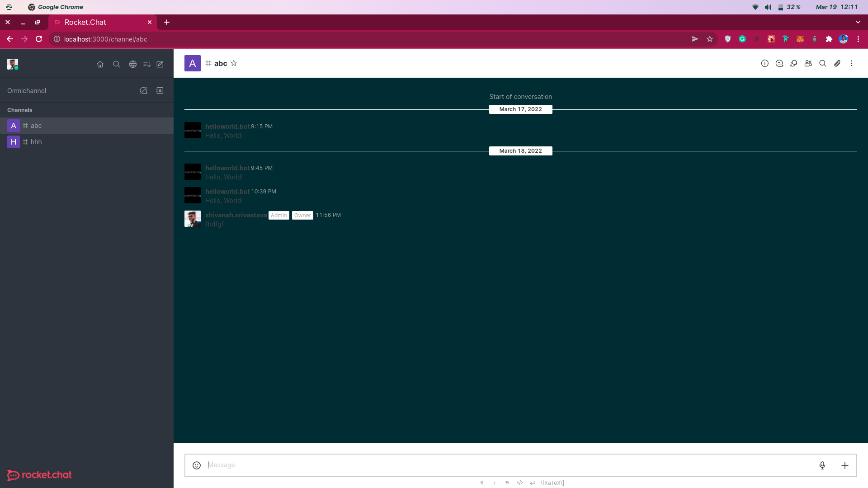The height and width of the screenshot is (488, 868).
Task: Open Directory via the globe icon
Action: point(133,64)
